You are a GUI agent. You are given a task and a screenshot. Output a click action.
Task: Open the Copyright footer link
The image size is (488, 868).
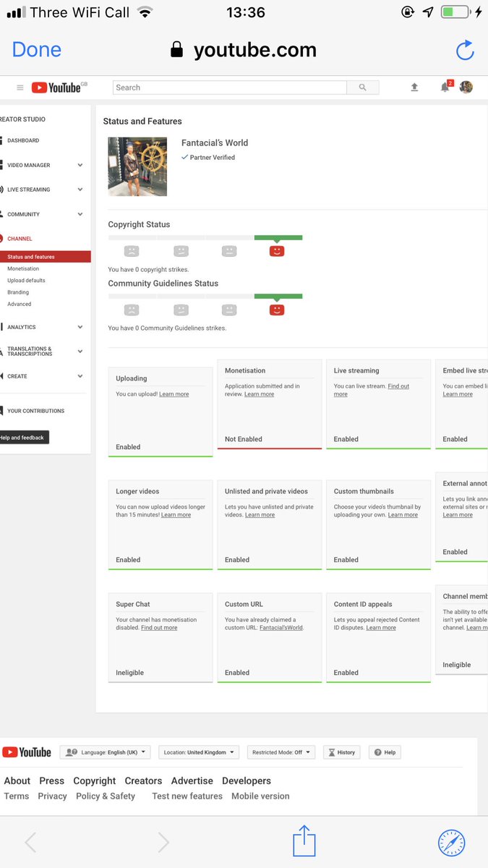95,781
